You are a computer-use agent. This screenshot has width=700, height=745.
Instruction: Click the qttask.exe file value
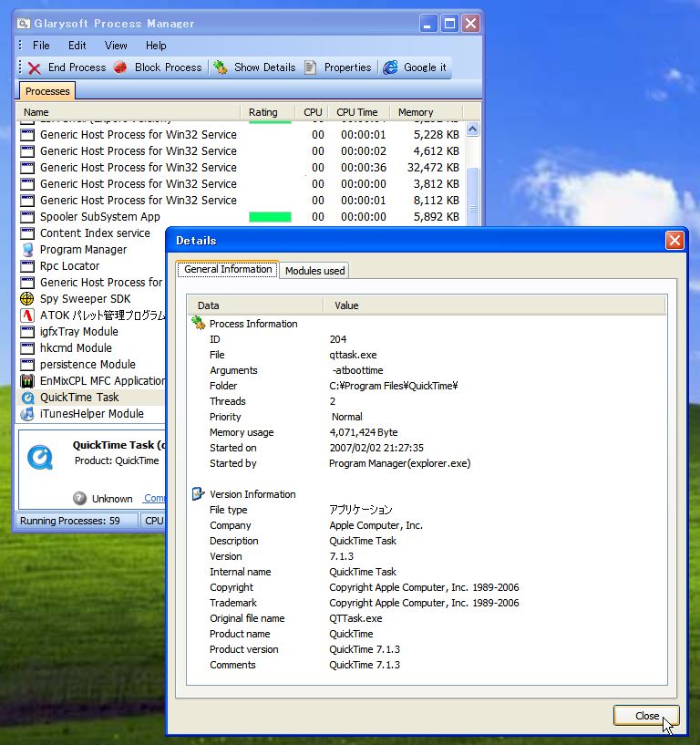[353, 355]
